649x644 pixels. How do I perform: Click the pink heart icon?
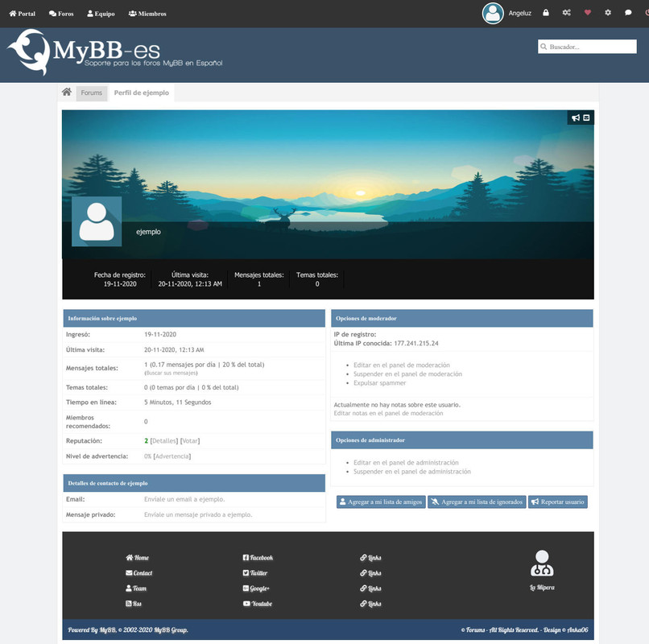click(588, 13)
